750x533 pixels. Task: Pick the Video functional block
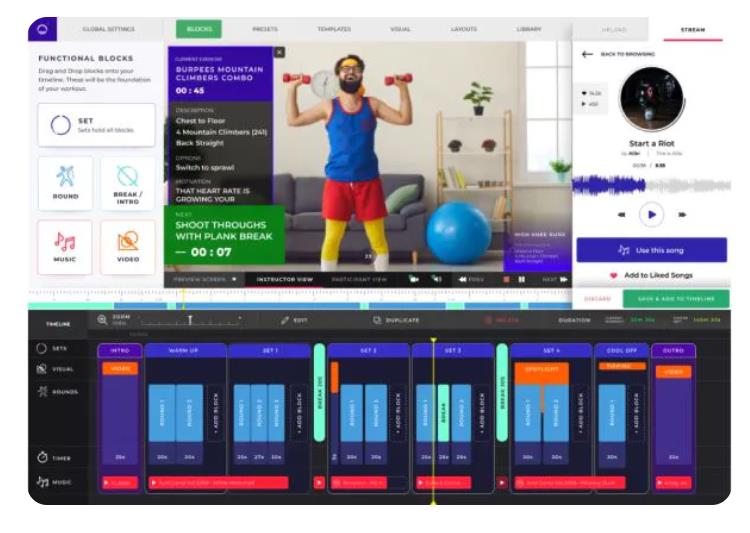[x=127, y=247]
